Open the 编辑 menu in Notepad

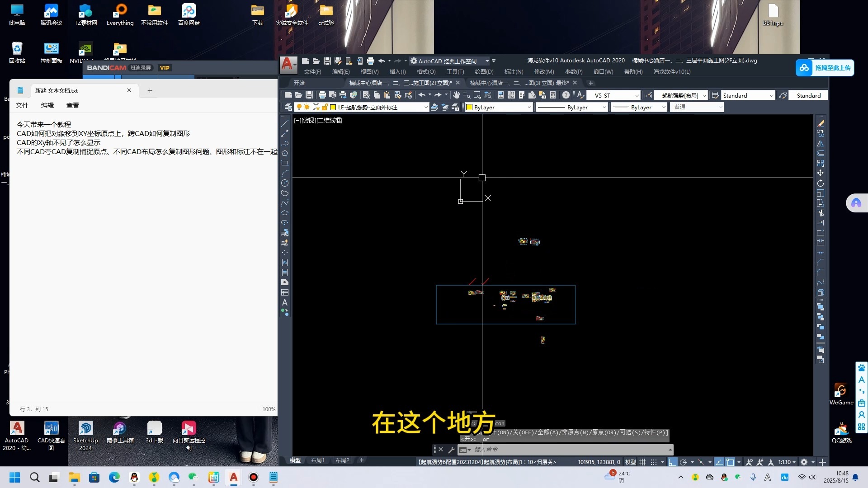point(47,105)
